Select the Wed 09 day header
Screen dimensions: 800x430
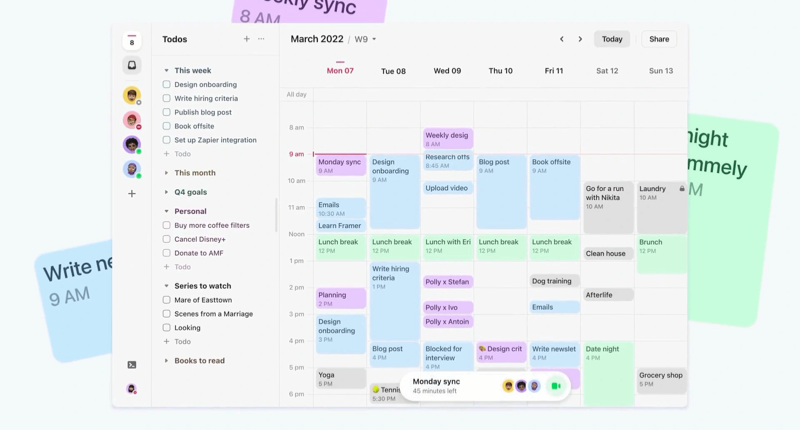[447, 70]
